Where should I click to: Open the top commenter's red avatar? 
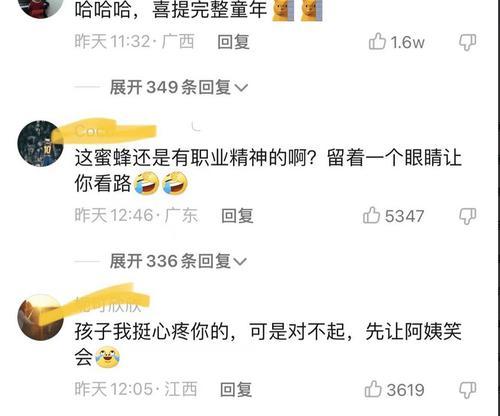(x=40, y=5)
